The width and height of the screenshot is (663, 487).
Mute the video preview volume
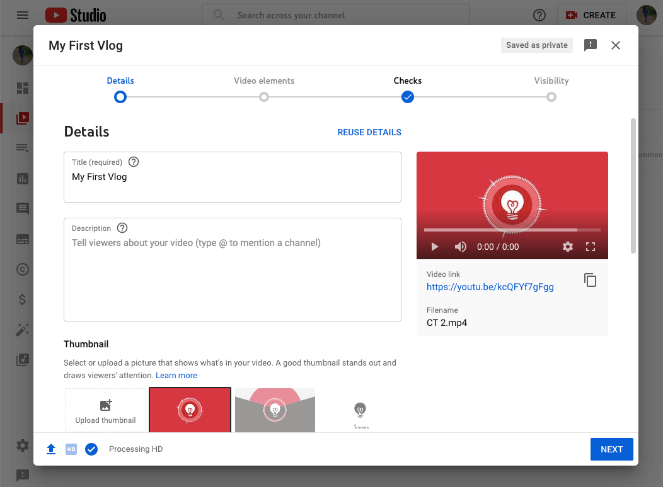(460, 246)
